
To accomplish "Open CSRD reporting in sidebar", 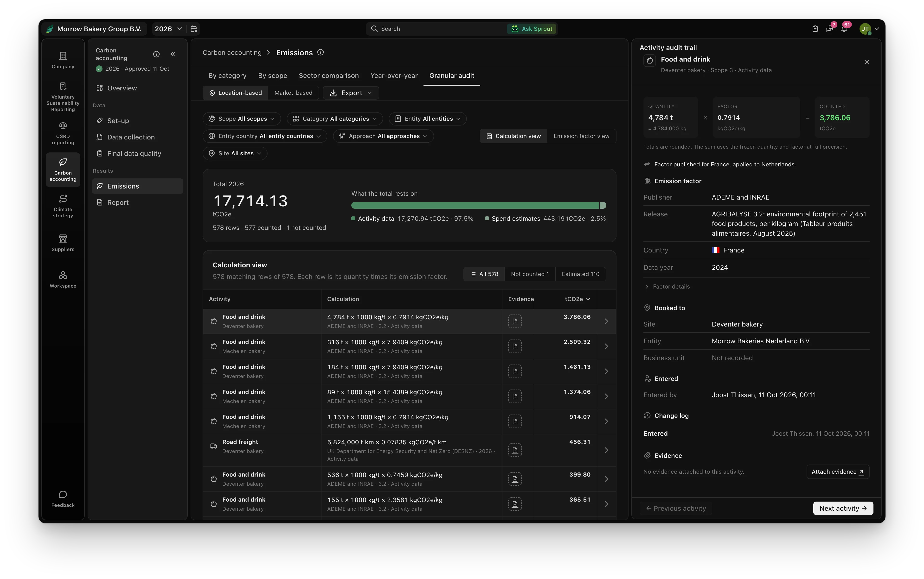I will point(63,133).
